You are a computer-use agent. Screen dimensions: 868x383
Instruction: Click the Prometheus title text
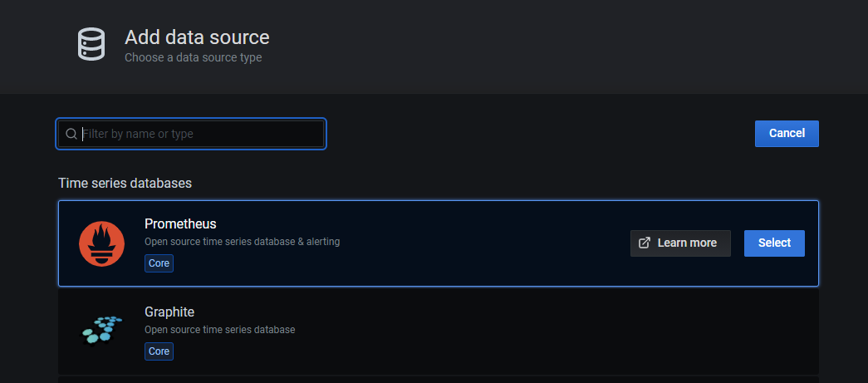(x=180, y=223)
